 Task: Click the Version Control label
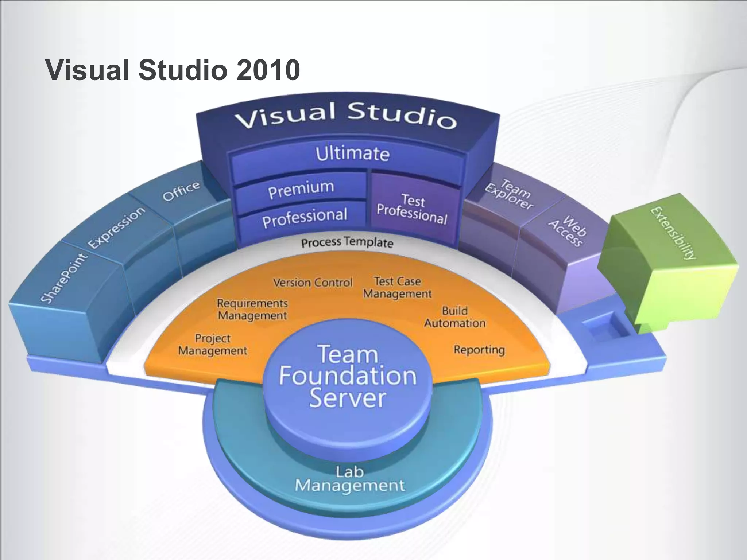tap(313, 283)
